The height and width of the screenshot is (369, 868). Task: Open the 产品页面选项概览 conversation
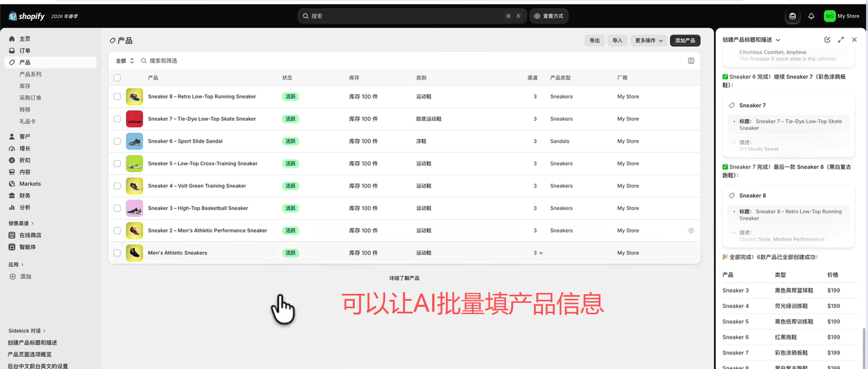pos(30,355)
